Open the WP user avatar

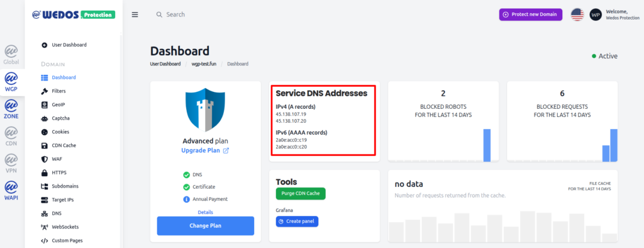pyautogui.click(x=596, y=15)
